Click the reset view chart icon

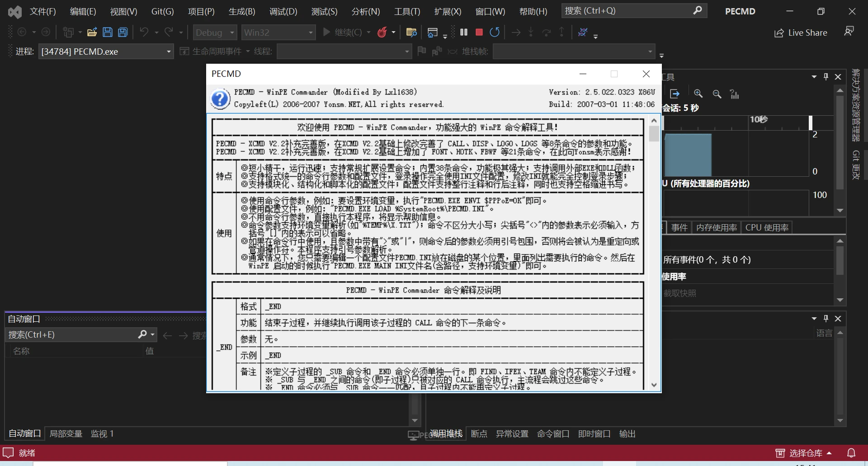(x=735, y=94)
